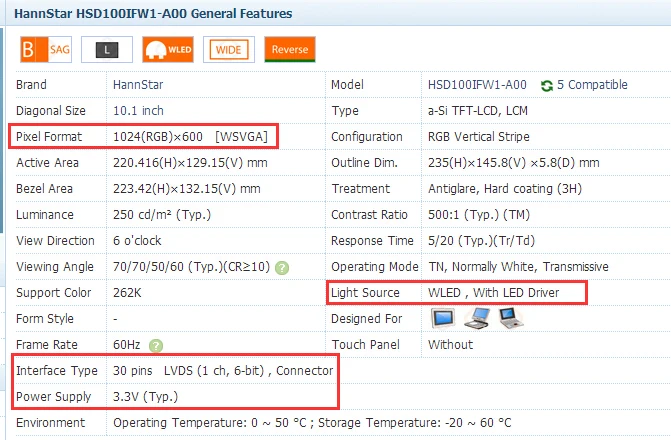Click the 220.416(H)×129.15(V) mm active area value

coord(190,163)
